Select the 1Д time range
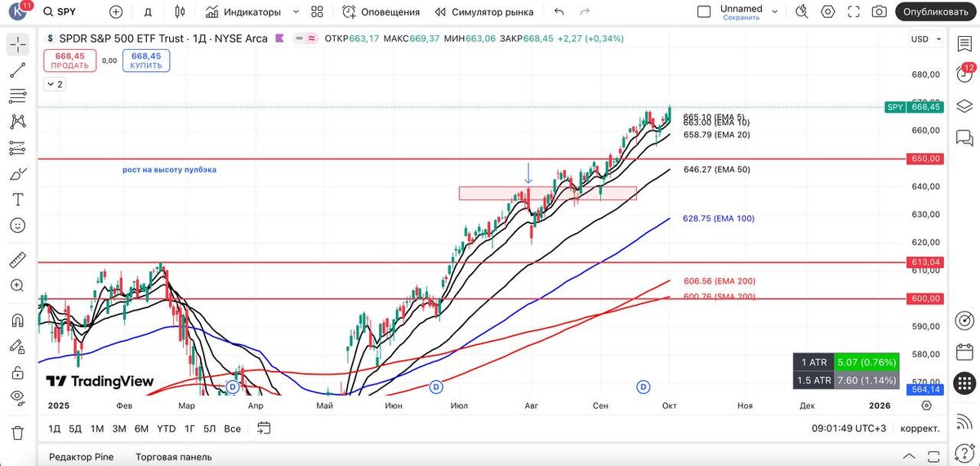The image size is (980, 466). (55, 428)
